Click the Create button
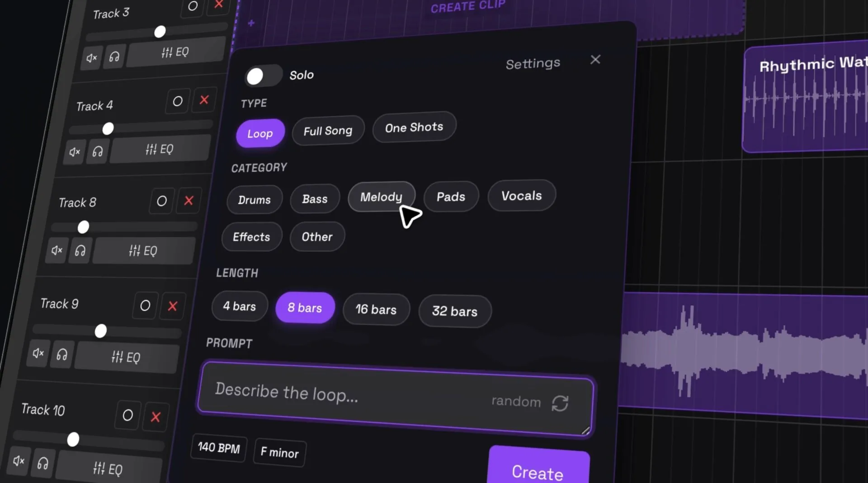The height and width of the screenshot is (483, 868). [538, 466]
